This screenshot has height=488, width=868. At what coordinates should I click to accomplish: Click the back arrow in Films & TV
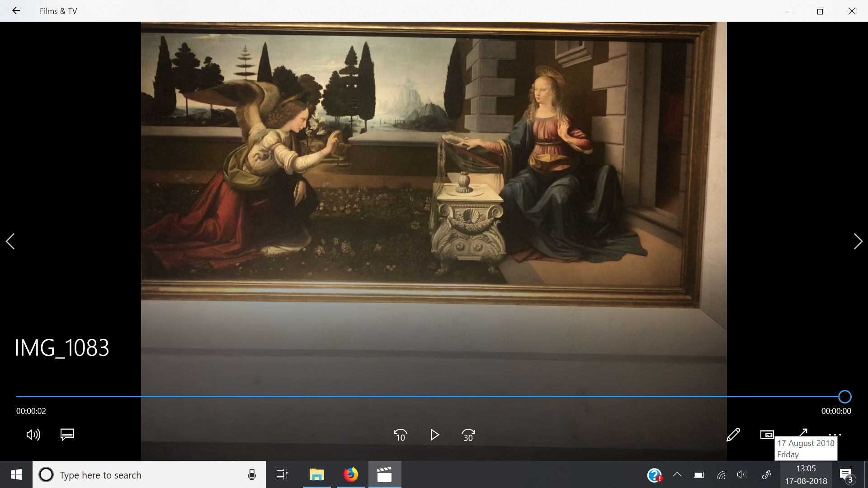16,11
